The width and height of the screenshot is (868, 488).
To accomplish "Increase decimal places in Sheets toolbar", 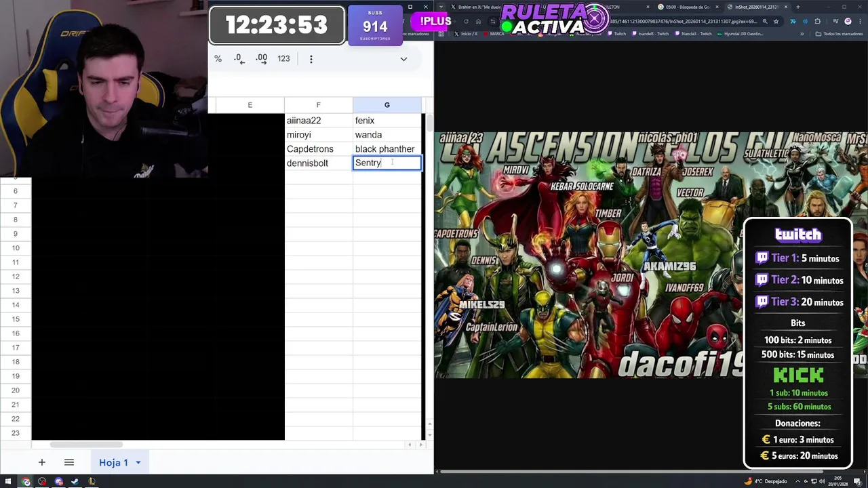I will tap(261, 59).
